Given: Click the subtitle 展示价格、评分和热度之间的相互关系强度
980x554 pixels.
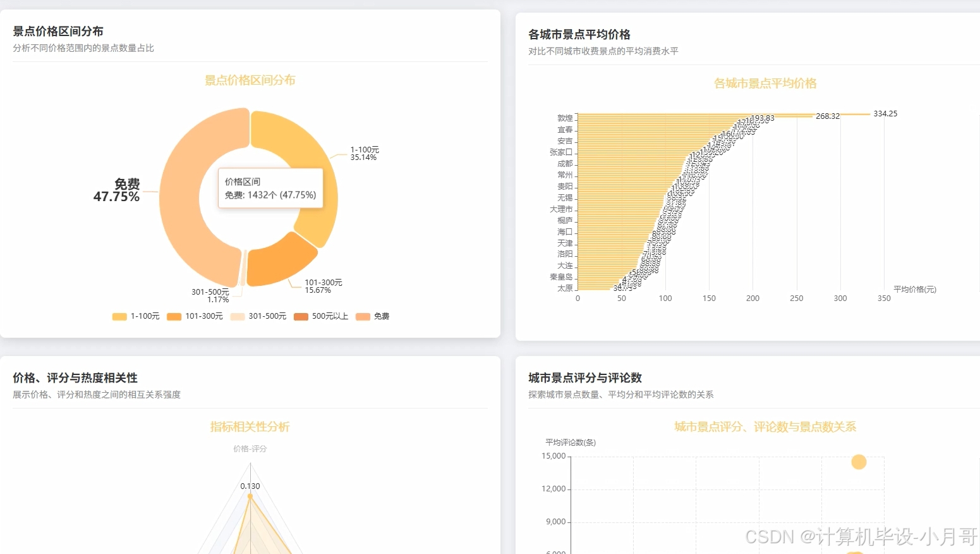Looking at the screenshot, I should coord(97,395).
